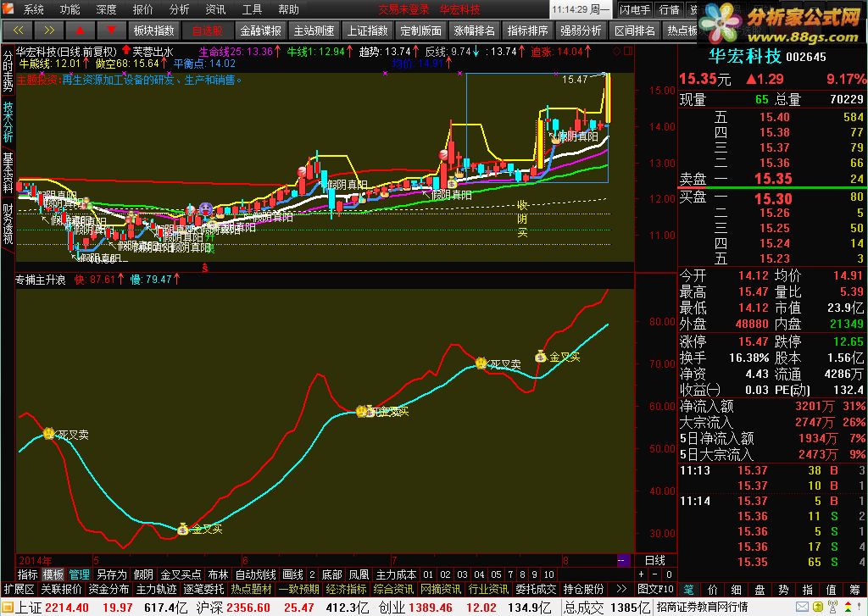Image resolution: width=868 pixels, height=616 pixels.
Task: Click the small red square icon atop chart
Action: pyautogui.click(x=628, y=52)
